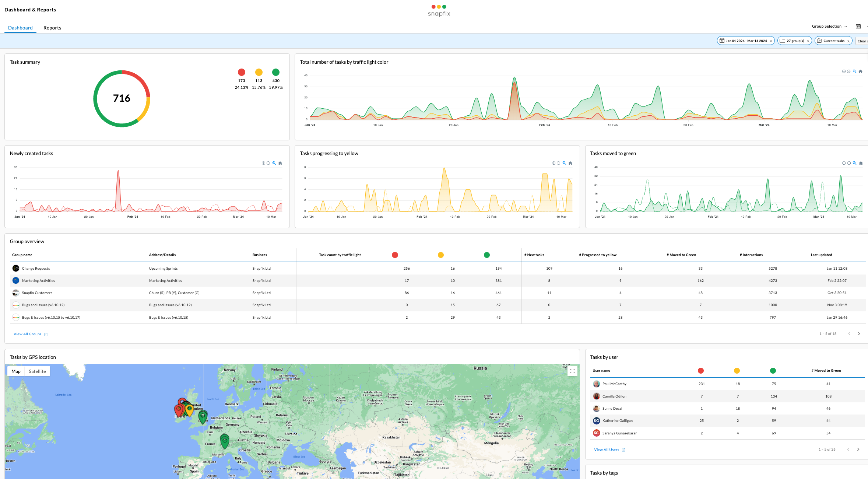Click the red traffic light dot in Task summary
This screenshot has width=868, height=479.
coord(242,72)
